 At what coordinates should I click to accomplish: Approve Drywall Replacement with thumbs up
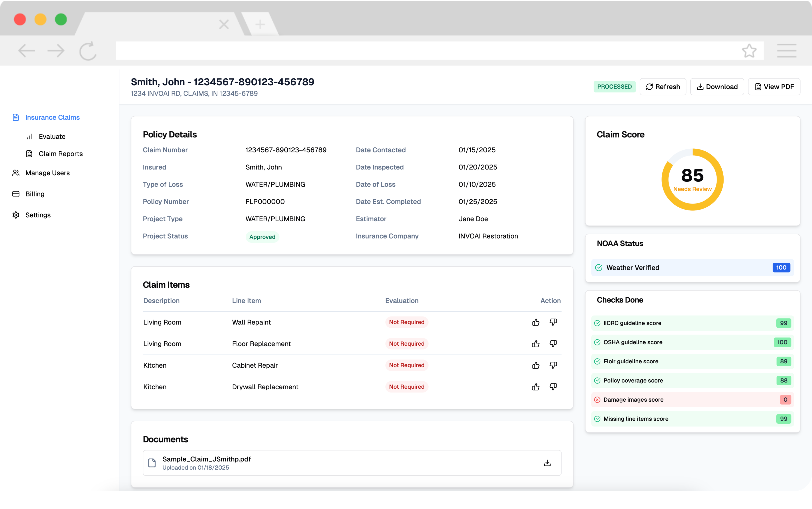535,387
